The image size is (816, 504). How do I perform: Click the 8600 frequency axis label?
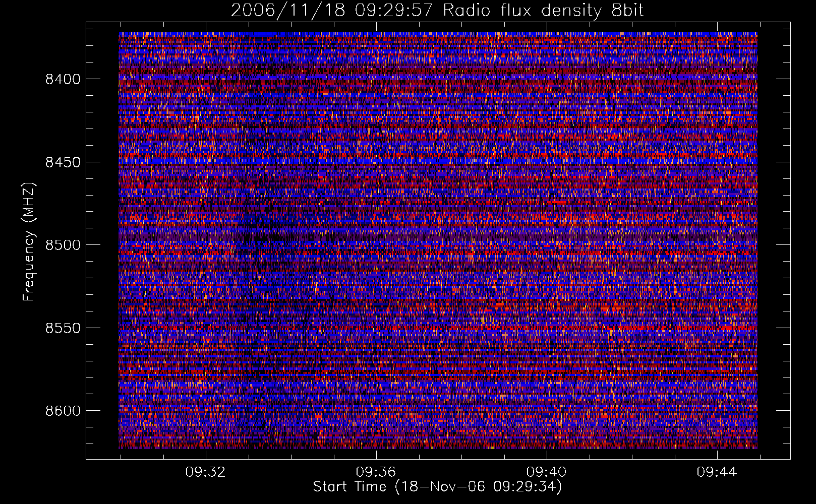(x=63, y=411)
